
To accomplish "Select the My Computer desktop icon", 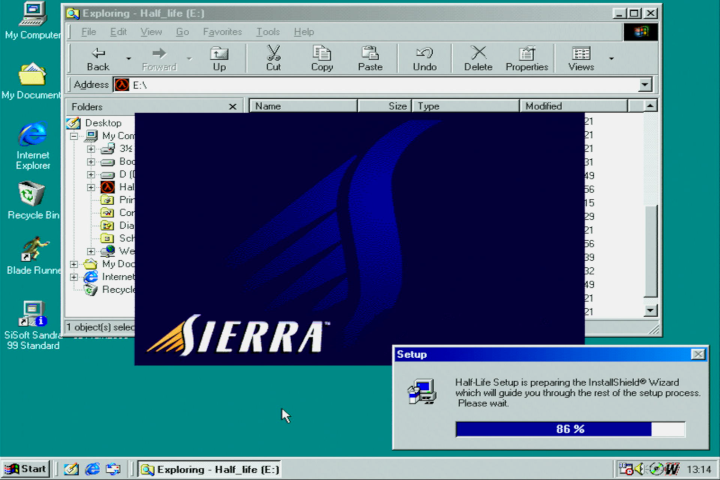I will click(x=32, y=21).
